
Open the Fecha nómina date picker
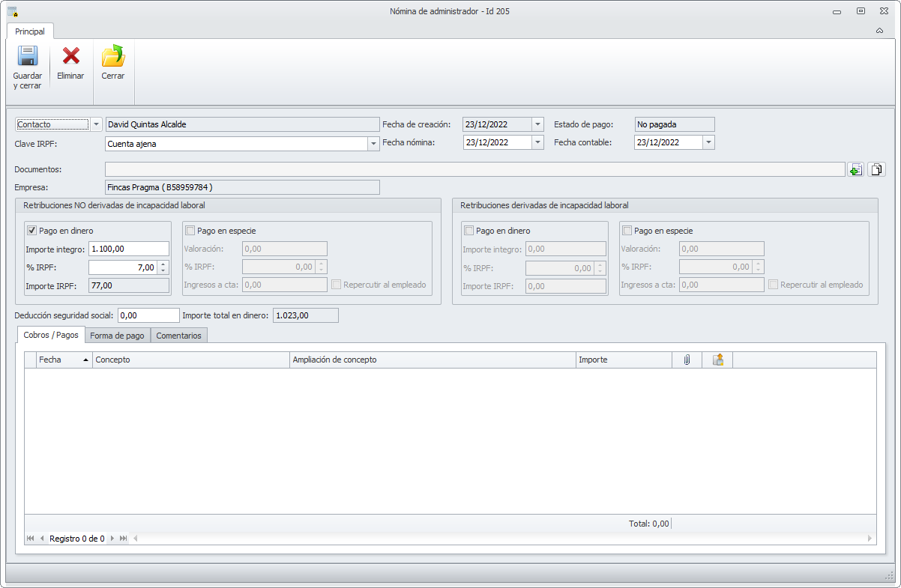[x=537, y=142]
